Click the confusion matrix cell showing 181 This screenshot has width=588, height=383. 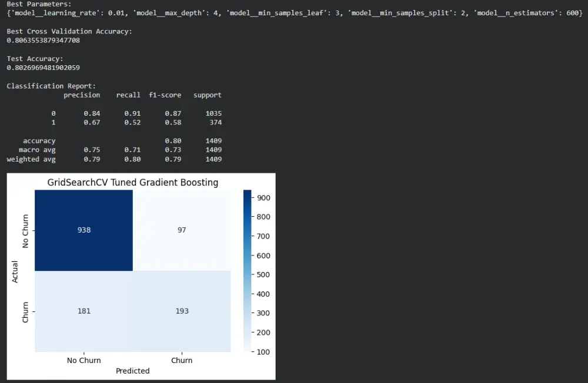tap(83, 311)
